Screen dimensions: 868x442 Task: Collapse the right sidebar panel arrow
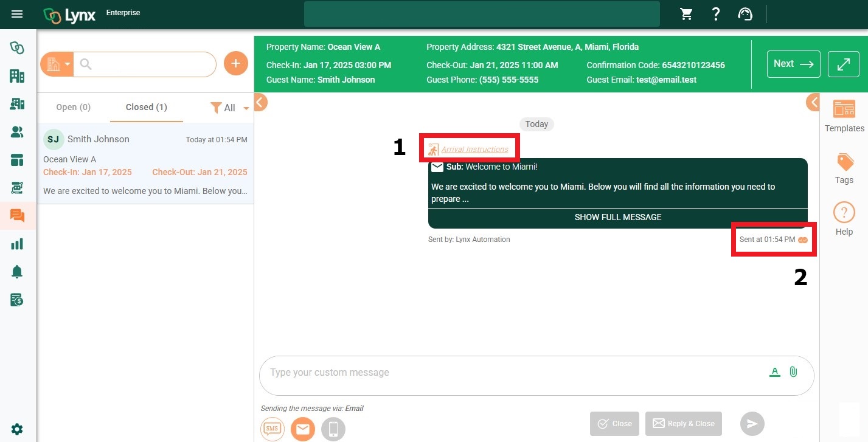[x=813, y=102]
